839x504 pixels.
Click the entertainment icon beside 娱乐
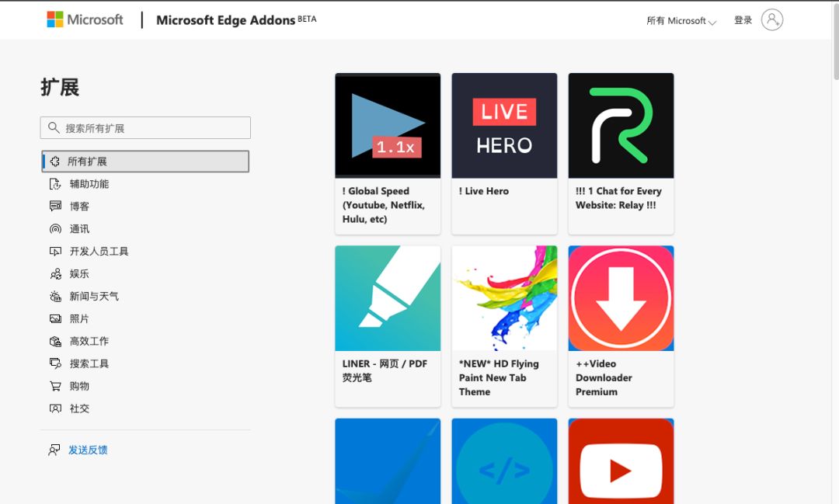(x=55, y=274)
